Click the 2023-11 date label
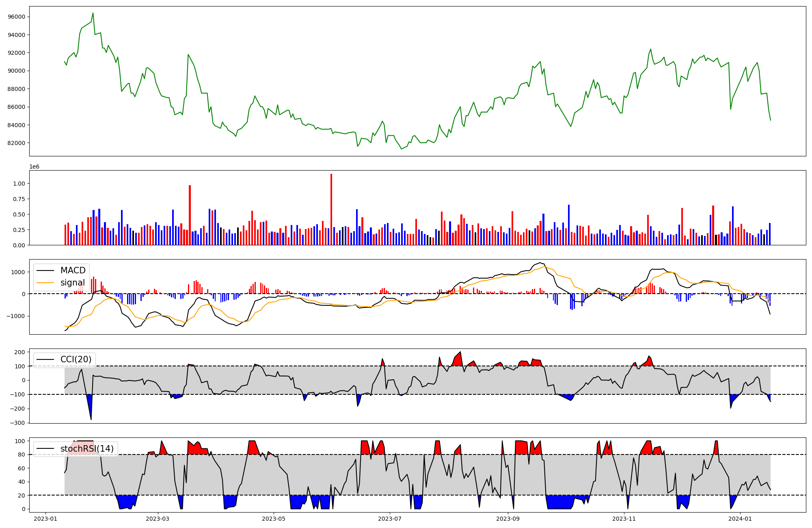 click(x=624, y=519)
